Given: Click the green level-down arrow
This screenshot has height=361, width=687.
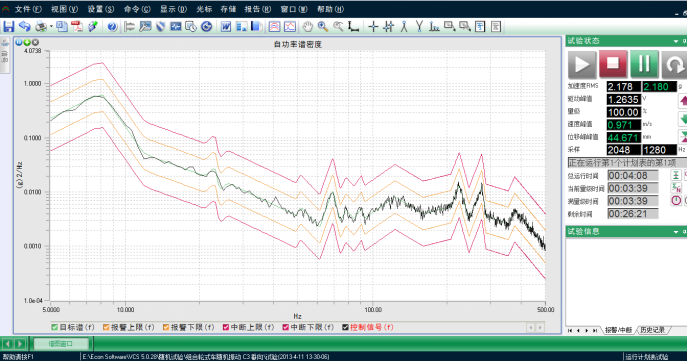Looking at the screenshot, I should tap(683, 118).
